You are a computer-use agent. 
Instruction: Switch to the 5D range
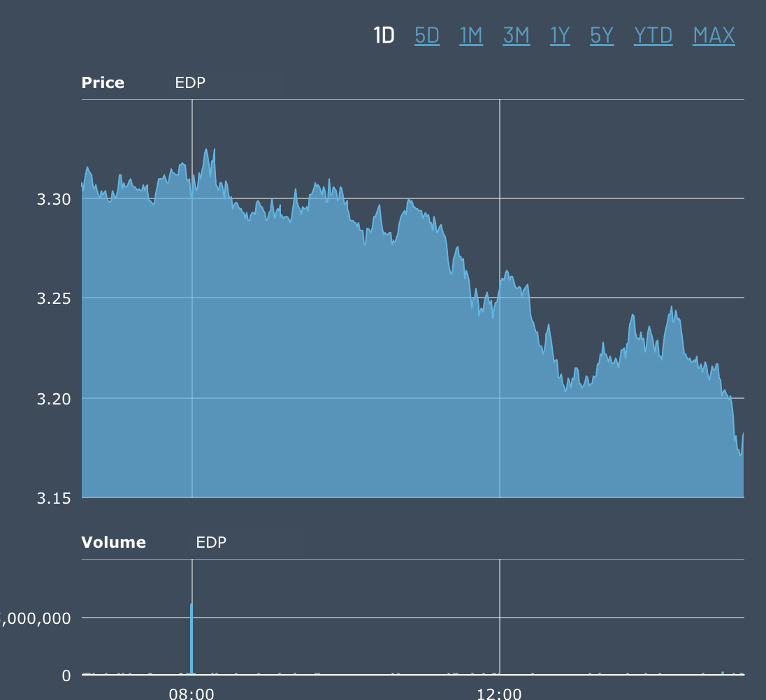427,35
